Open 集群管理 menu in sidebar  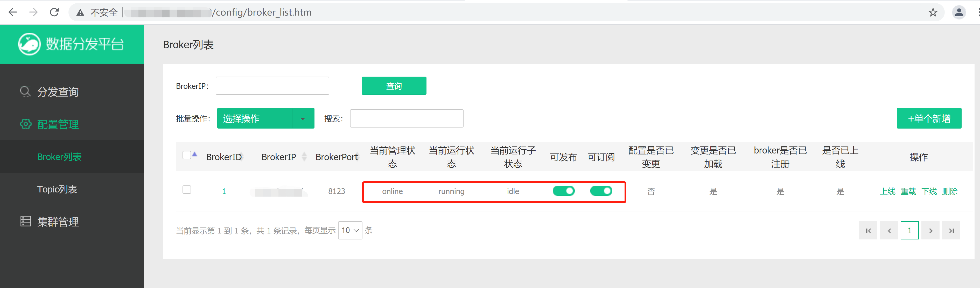(x=58, y=222)
